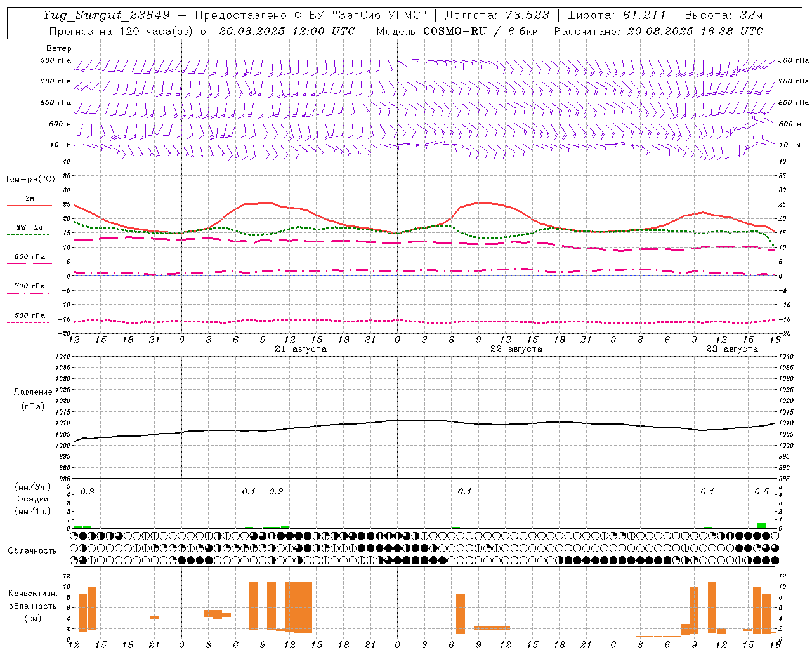Click Рассчитано: 20.08.2025 16:38 UTC timestamp
This screenshot has height=650, width=812.
(x=658, y=31)
